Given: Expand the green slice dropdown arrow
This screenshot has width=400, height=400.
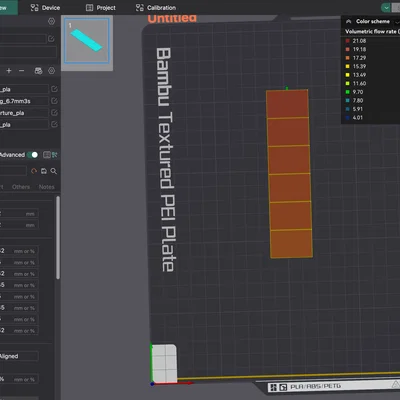Looking at the screenshot, I should pos(386,8).
